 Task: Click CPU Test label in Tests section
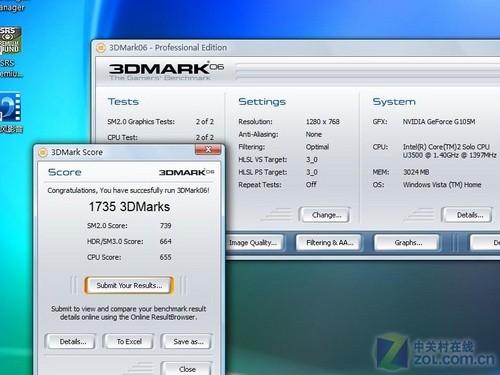tap(122, 137)
